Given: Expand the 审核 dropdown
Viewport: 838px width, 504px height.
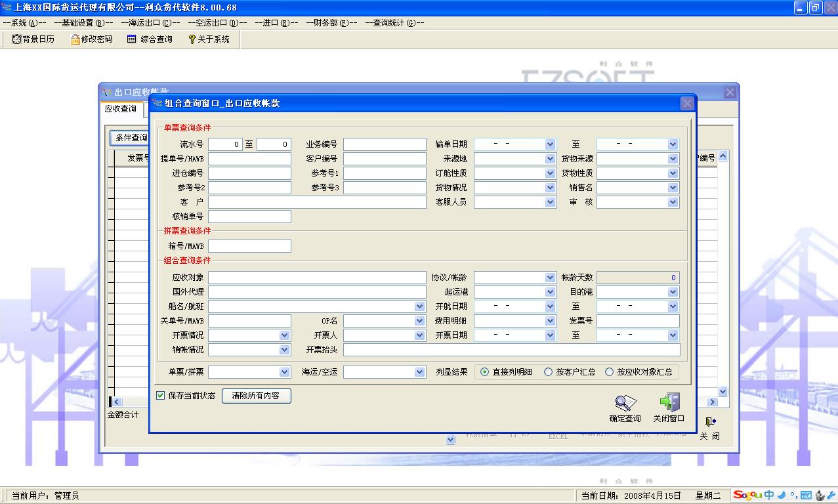Looking at the screenshot, I should coord(673,202).
